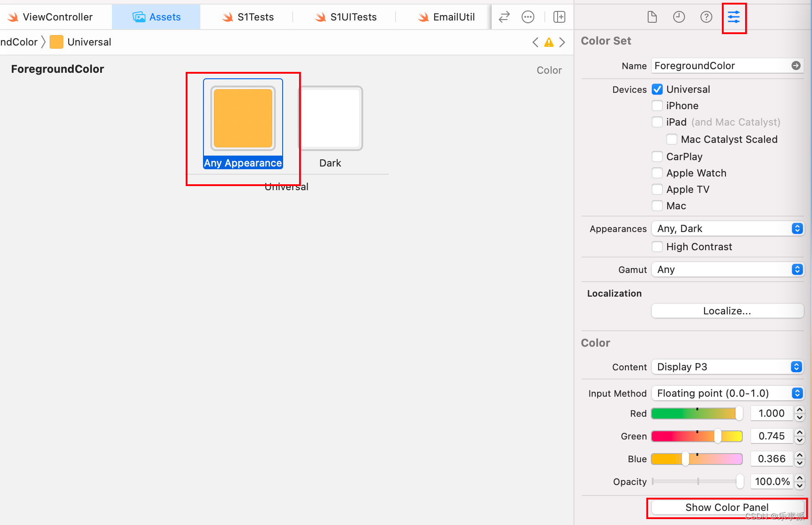The image size is (812, 525).
Task: Click the Red color slider
Action: 697,413
